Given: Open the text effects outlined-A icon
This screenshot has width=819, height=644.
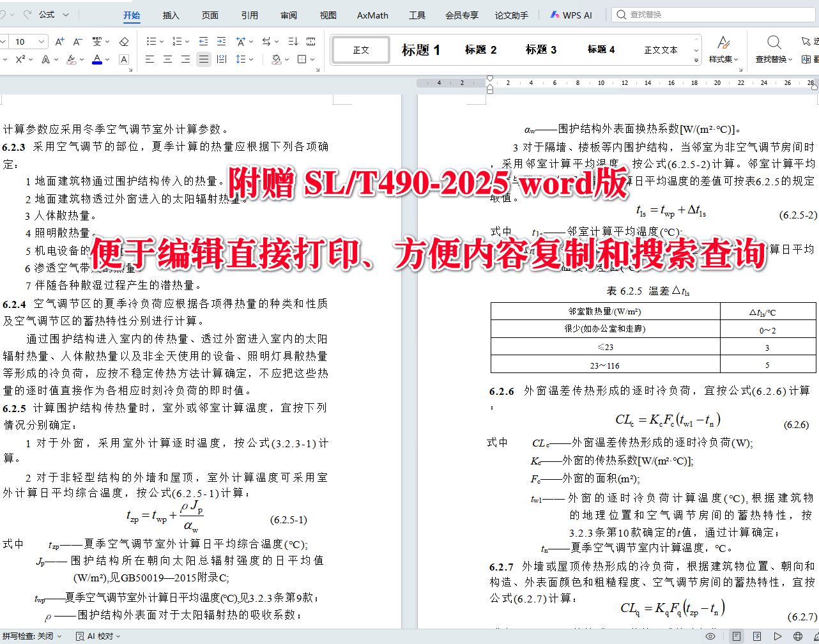Looking at the screenshot, I should (46, 59).
